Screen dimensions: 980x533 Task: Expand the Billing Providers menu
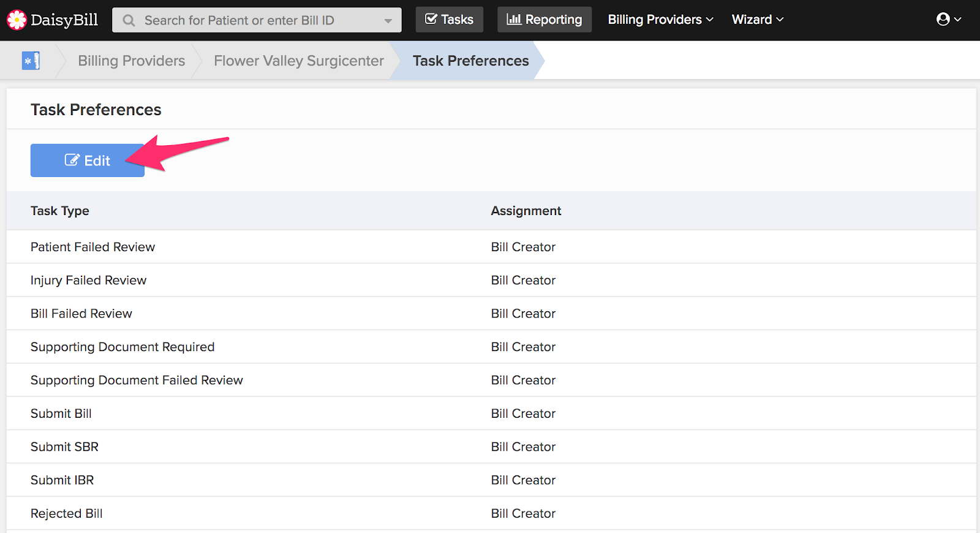pos(660,20)
